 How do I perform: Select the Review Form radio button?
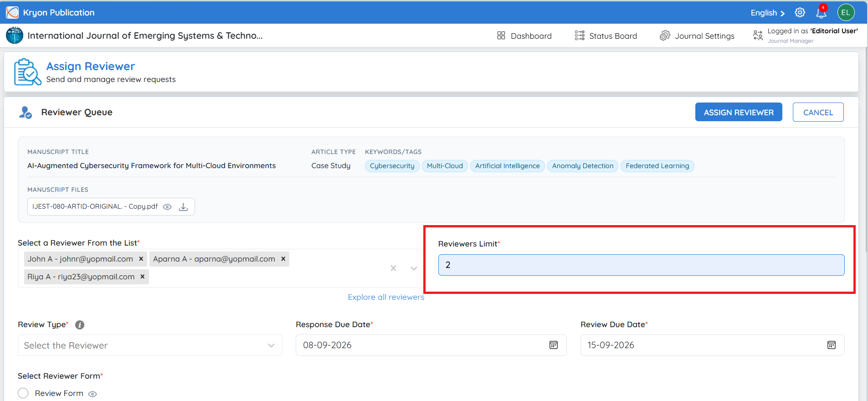click(23, 393)
